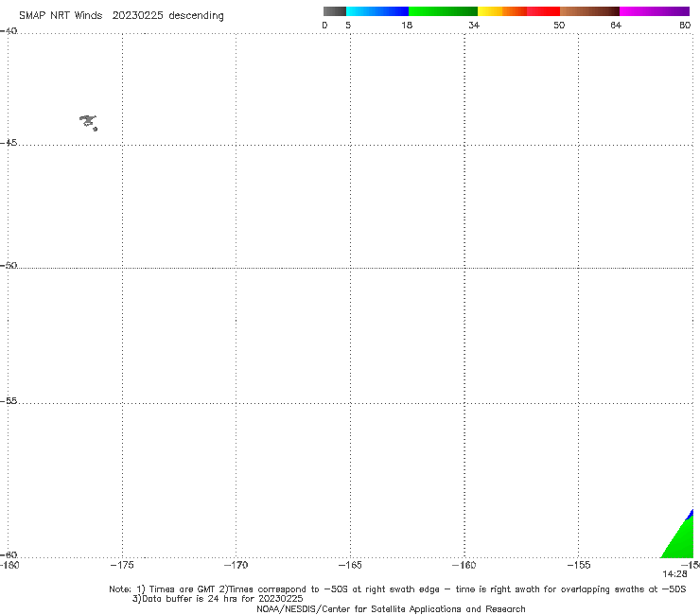Viewport: 700px width, 615px height.
Task: Click the longitude label '-160'
Action: [x=464, y=565]
